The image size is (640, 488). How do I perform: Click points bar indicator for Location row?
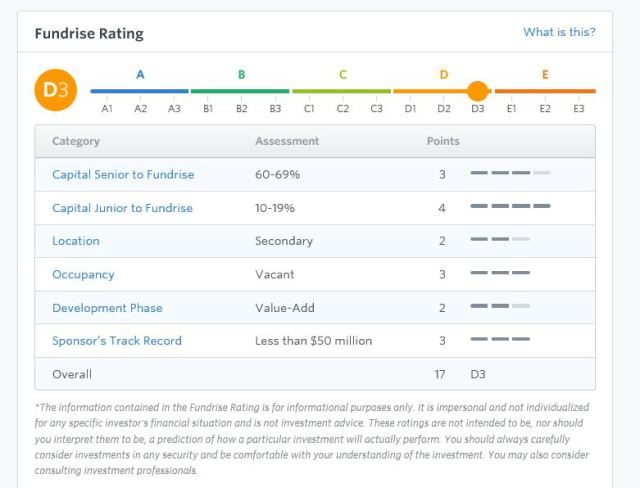tap(500, 241)
